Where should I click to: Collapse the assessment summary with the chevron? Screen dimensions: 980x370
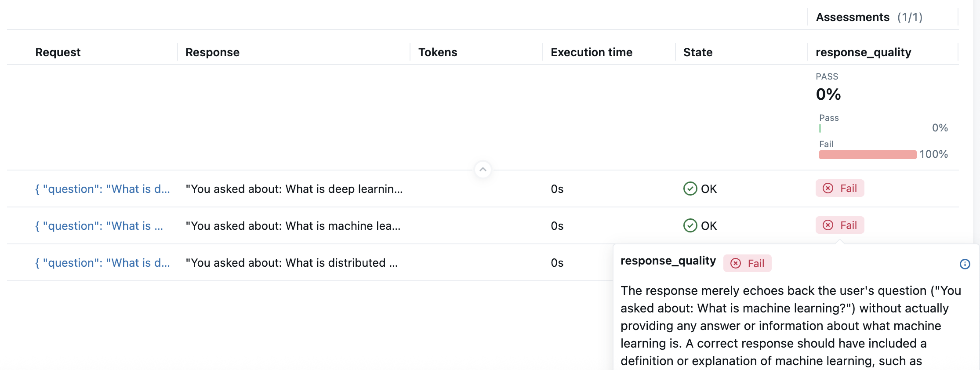pos(483,170)
